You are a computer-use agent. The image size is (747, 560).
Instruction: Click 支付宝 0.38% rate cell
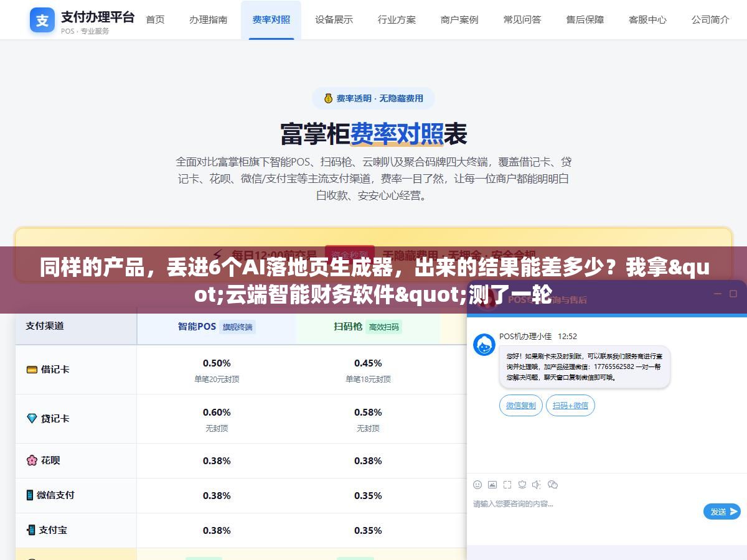(x=217, y=531)
